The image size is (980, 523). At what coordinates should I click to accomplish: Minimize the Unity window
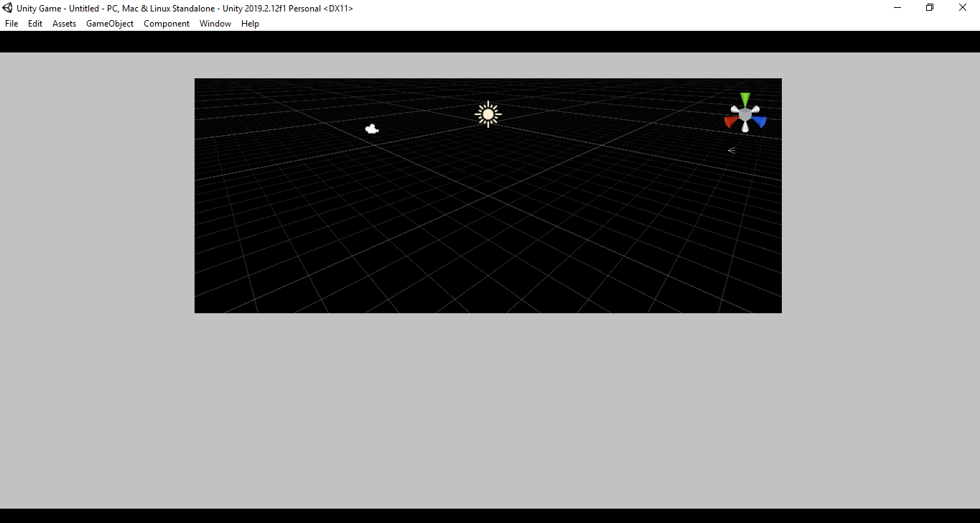pos(897,8)
